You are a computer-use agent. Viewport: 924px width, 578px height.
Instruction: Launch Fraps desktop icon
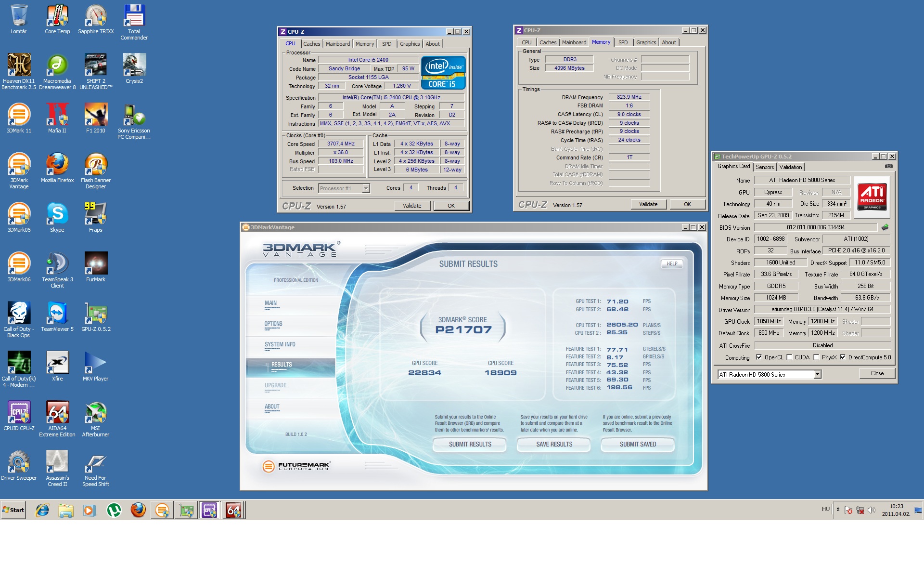(96, 214)
